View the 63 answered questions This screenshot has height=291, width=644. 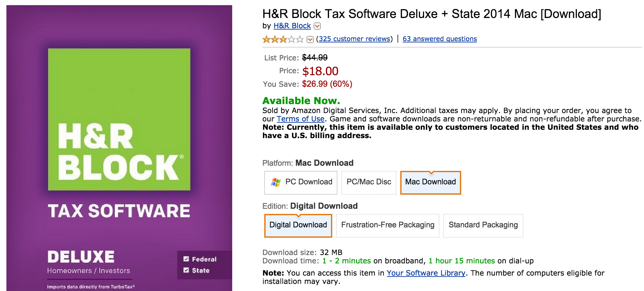439,39
